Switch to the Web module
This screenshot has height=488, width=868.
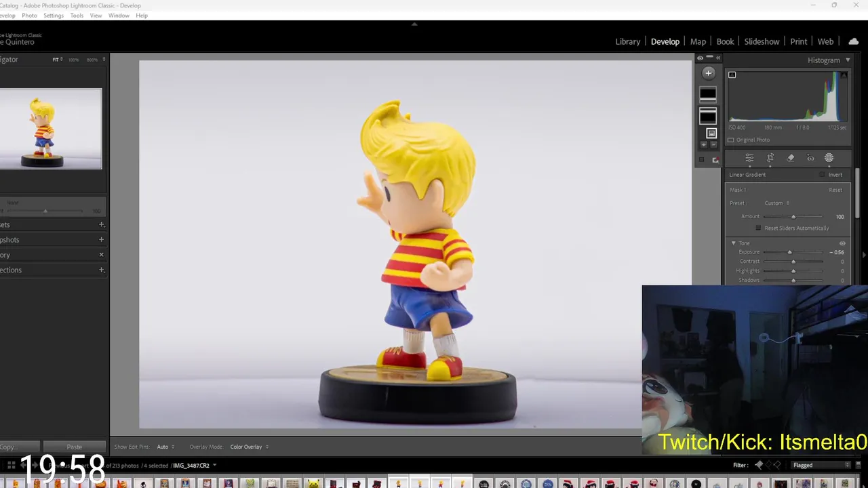point(825,41)
